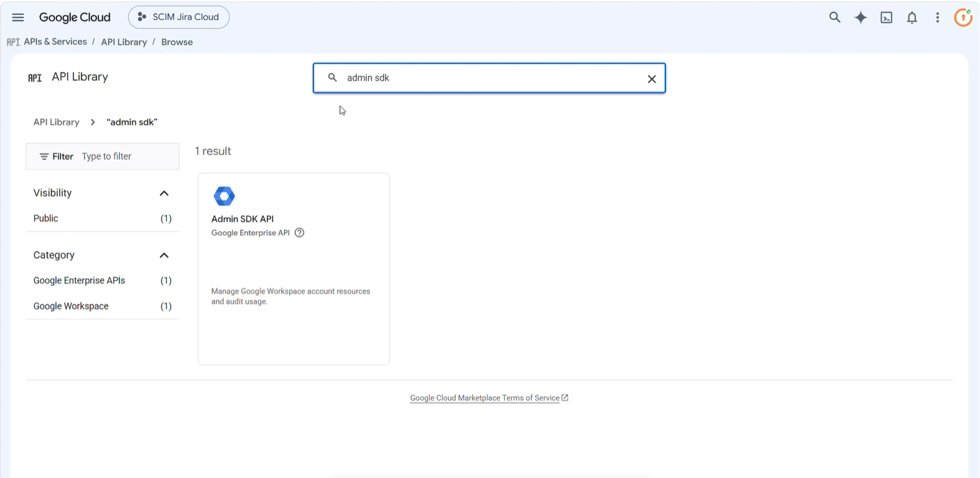Click the magnifier icon inside the search box
This screenshot has width=980, height=478.
[333, 78]
